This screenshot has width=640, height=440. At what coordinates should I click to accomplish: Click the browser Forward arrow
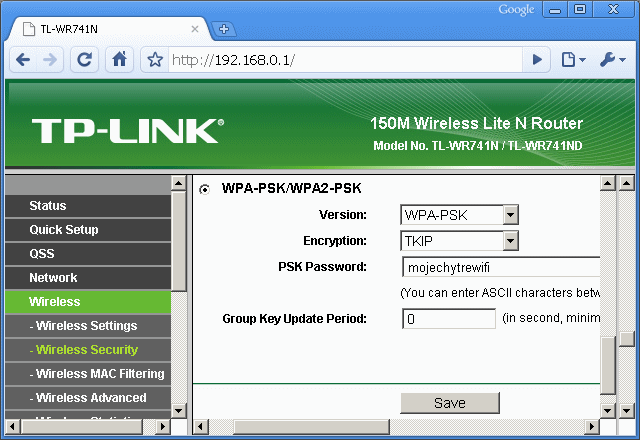pyautogui.click(x=50, y=60)
